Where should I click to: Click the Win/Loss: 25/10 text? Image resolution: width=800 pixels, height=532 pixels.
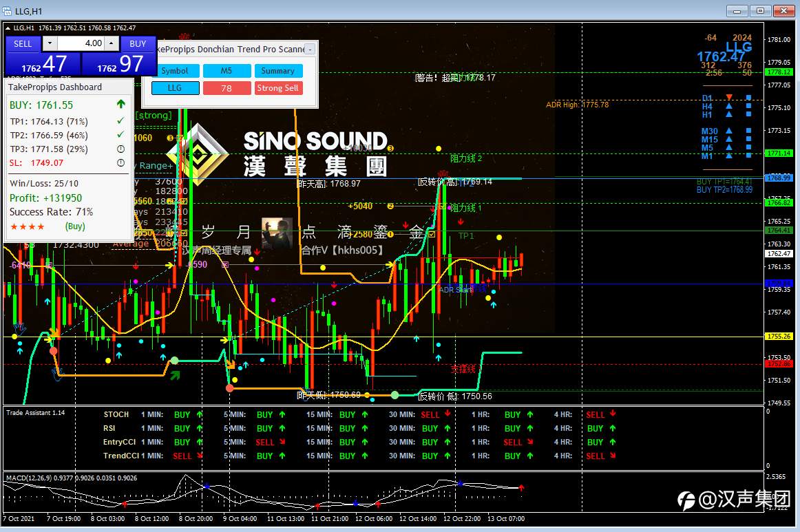(44, 183)
